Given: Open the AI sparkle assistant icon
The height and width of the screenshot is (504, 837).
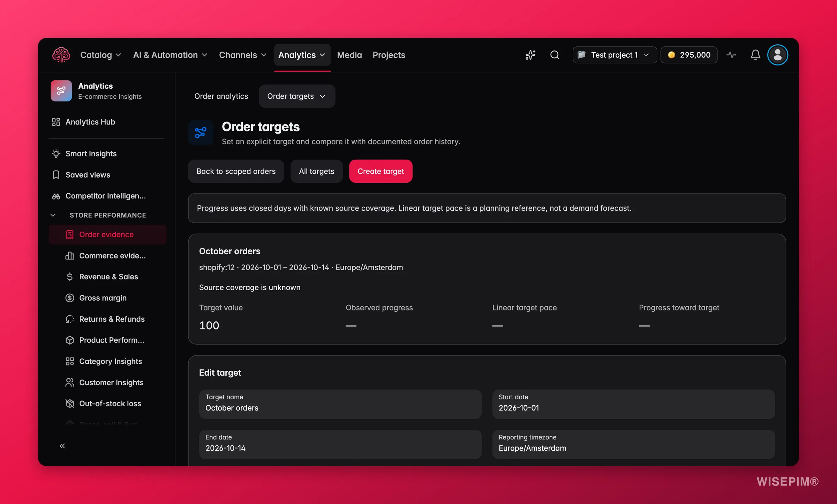Looking at the screenshot, I should pos(530,55).
